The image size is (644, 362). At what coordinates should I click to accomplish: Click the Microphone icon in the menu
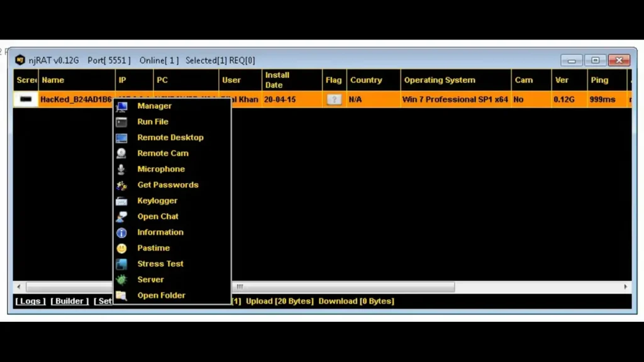[121, 169]
